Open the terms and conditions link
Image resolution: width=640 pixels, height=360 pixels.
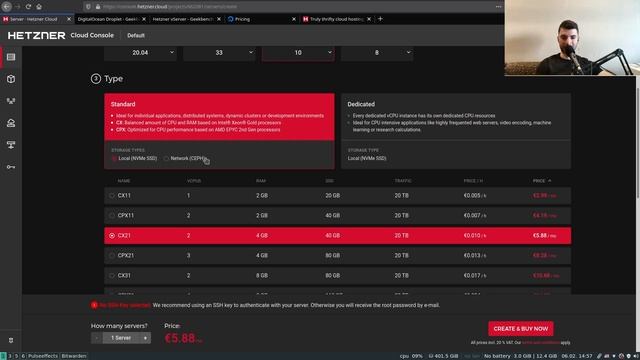pyautogui.click(x=541, y=343)
